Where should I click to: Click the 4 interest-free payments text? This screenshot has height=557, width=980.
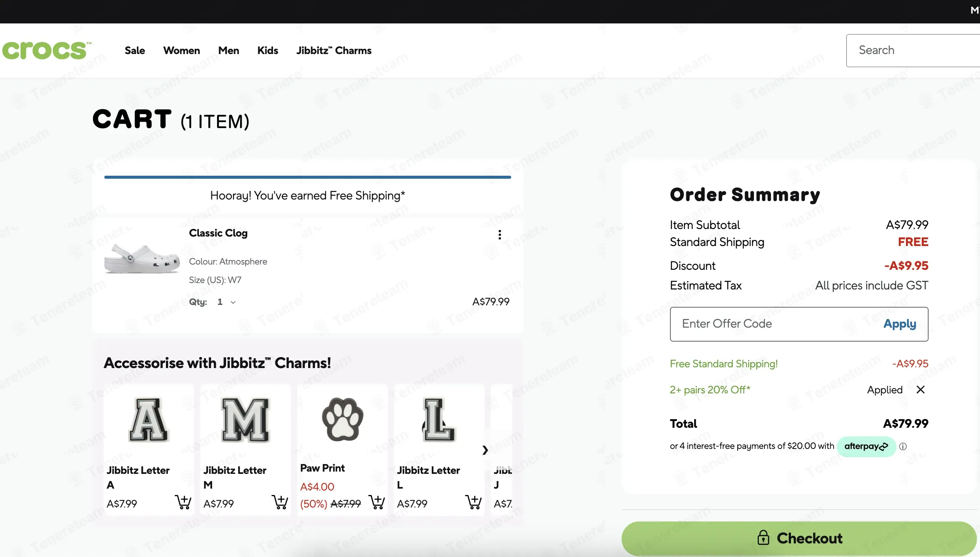[752, 446]
